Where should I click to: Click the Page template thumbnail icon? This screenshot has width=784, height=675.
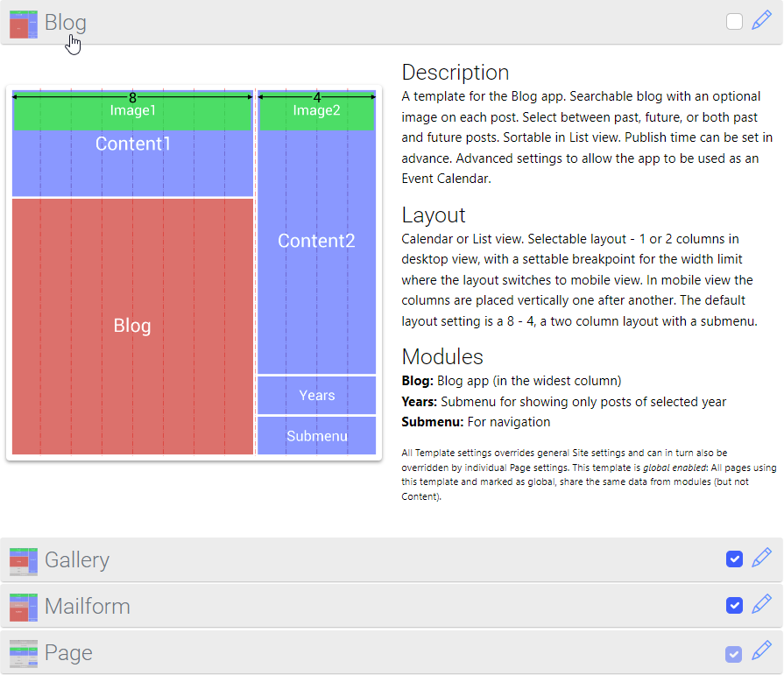(24, 653)
